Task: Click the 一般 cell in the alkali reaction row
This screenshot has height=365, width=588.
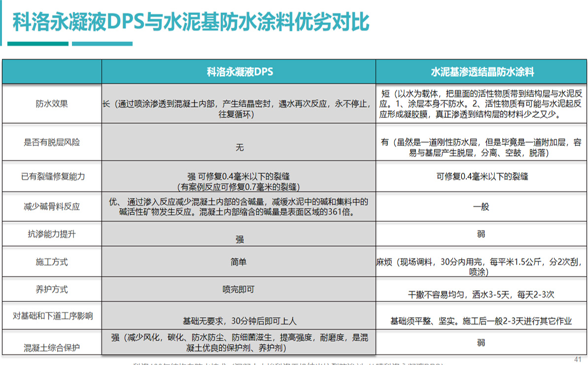Action: 481,207
